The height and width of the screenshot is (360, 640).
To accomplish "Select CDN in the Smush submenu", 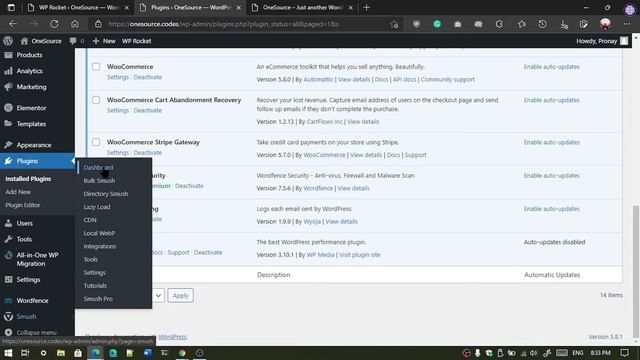I will pos(90,220).
